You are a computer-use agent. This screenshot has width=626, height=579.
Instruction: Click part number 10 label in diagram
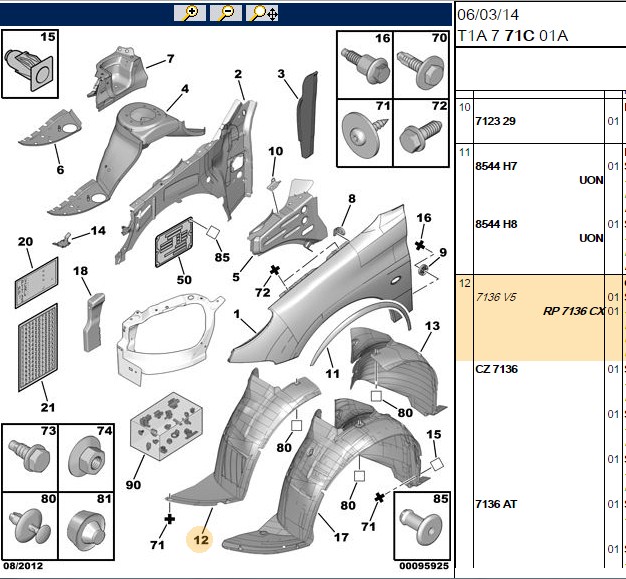(275, 151)
